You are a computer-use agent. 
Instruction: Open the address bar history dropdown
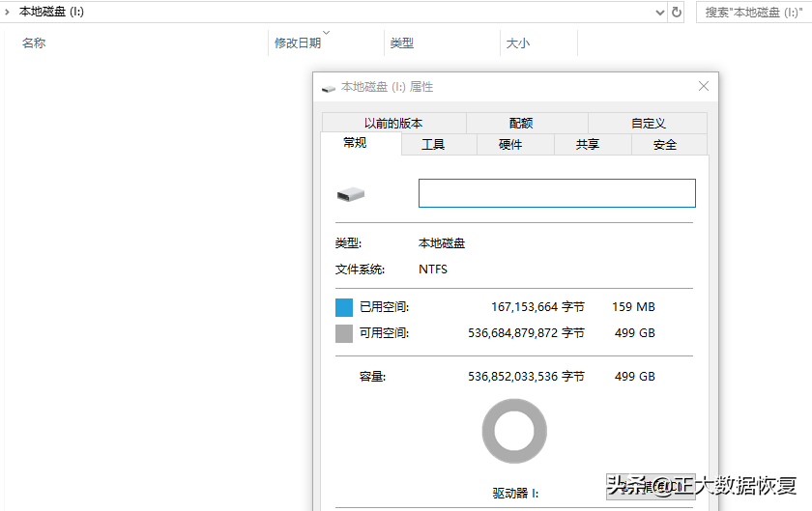pyautogui.click(x=659, y=13)
